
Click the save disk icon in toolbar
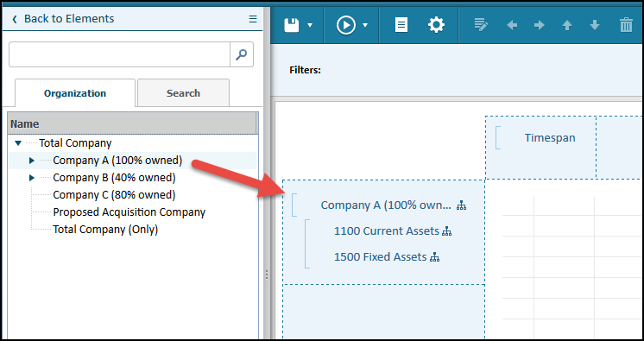[292, 26]
